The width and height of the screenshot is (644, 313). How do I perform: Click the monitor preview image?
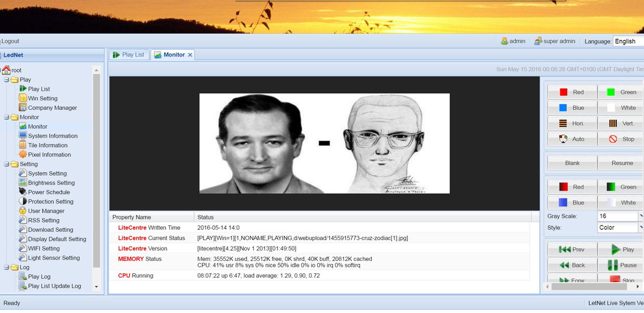[x=324, y=143]
